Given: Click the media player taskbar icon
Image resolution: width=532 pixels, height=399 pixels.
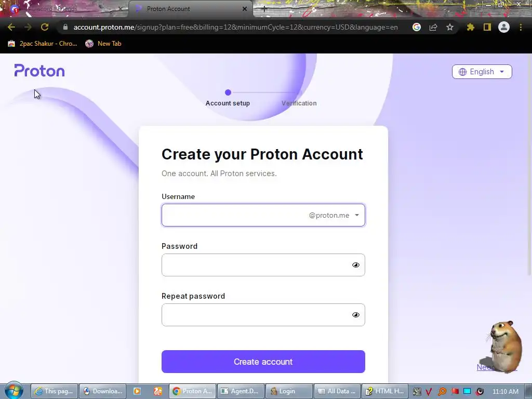Looking at the screenshot, I should (137, 391).
